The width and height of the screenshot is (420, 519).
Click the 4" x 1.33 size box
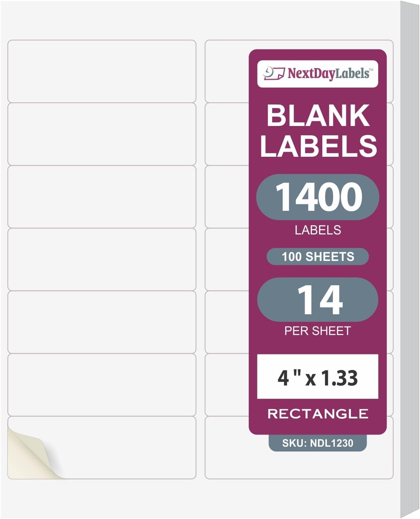point(318,377)
